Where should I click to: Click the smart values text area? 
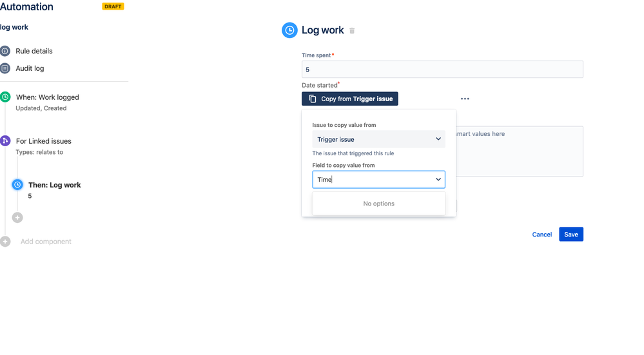tap(520, 151)
